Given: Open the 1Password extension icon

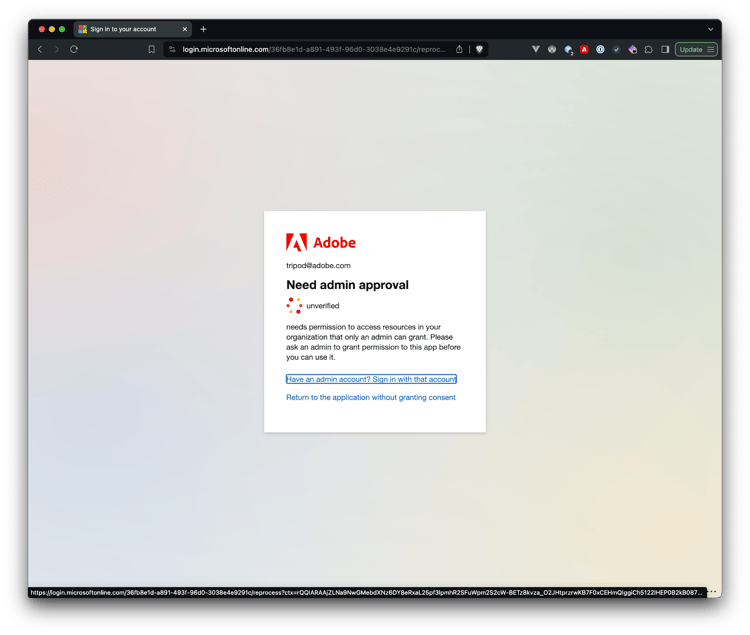Looking at the screenshot, I should click(x=600, y=49).
